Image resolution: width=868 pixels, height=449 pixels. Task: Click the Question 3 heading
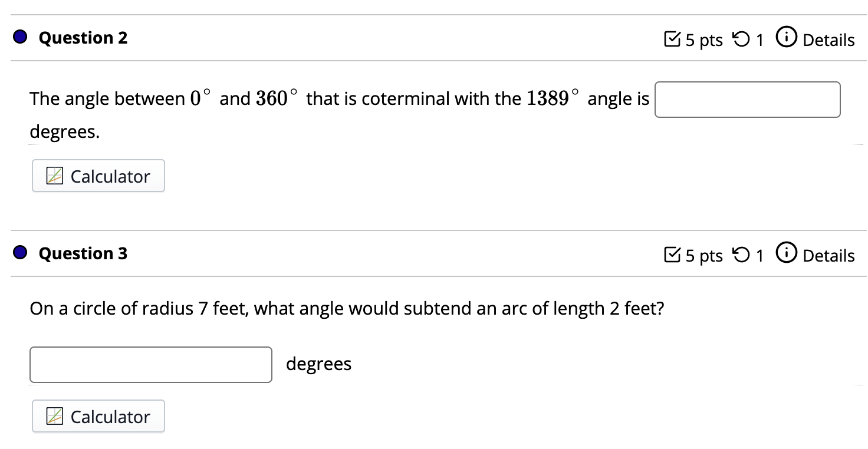coord(83,253)
